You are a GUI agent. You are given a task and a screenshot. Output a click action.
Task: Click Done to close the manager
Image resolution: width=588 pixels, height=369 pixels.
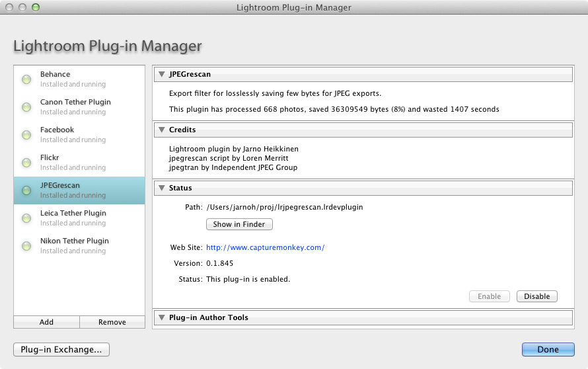pyautogui.click(x=548, y=349)
